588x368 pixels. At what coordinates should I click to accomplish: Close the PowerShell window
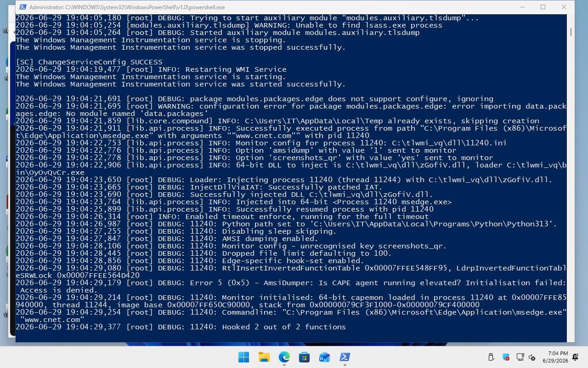click(564, 7)
